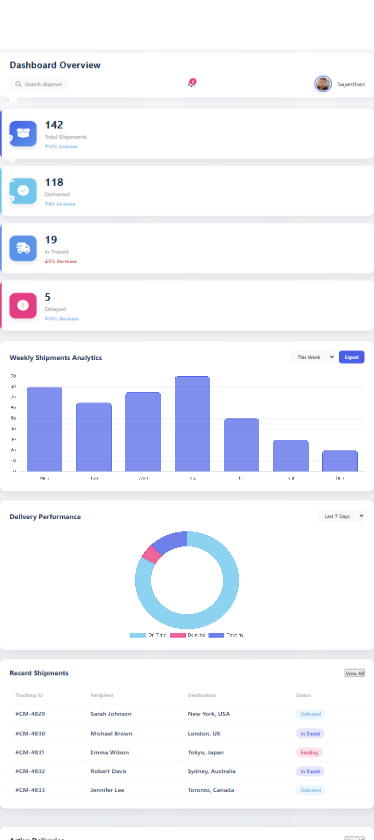The height and width of the screenshot is (840, 374).
Task: Click the 118 Delivered value
Action: (x=54, y=182)
